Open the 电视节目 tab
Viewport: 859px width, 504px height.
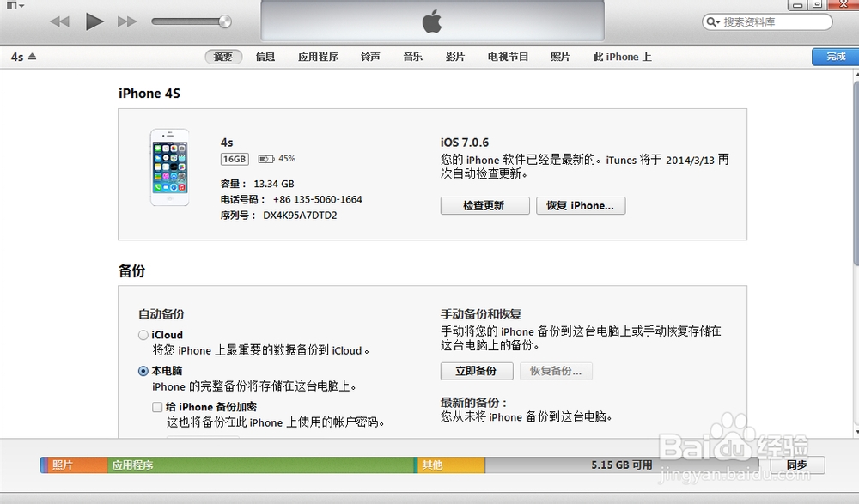tap(508, 57)
